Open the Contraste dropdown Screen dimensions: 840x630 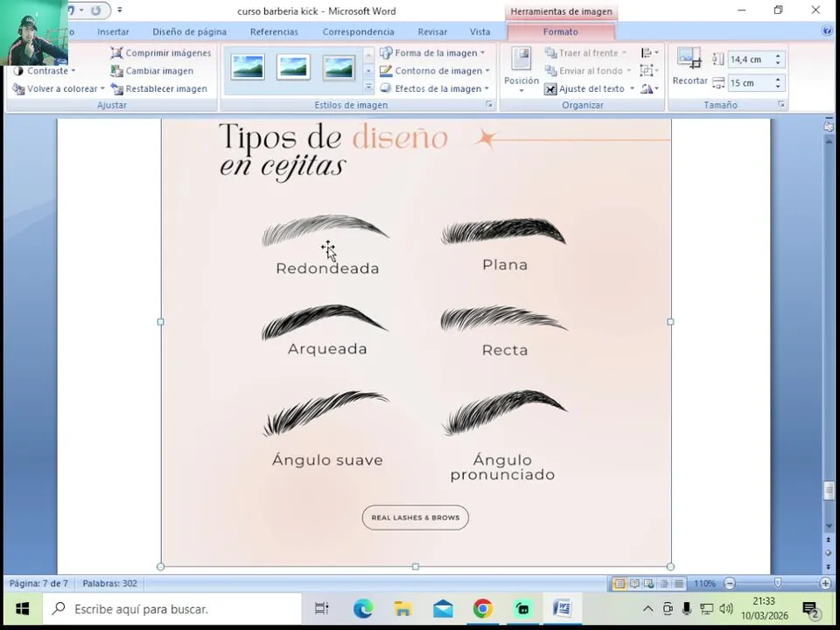click(x=45, y=71)
